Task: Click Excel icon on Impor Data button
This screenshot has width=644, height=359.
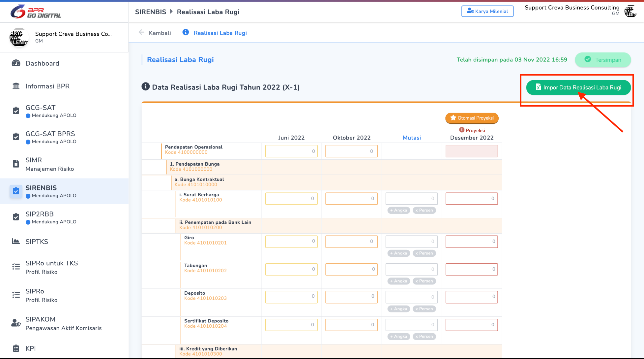Action: coord(538,87)
